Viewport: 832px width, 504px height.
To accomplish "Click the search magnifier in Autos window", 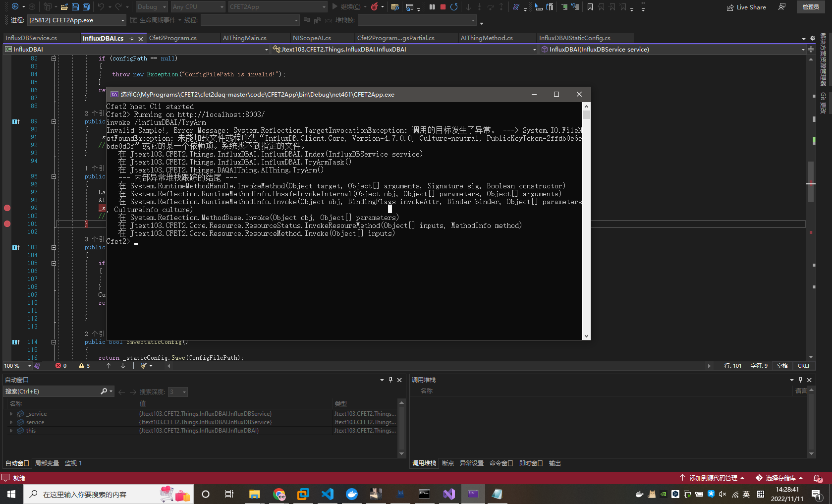I will click(x=104, y=392).
